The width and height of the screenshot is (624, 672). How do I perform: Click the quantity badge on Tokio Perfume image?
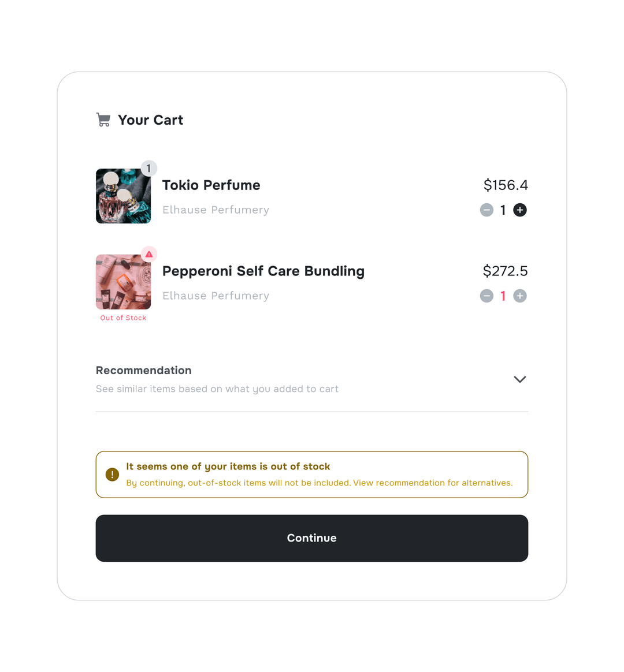[x=148, y=168]
